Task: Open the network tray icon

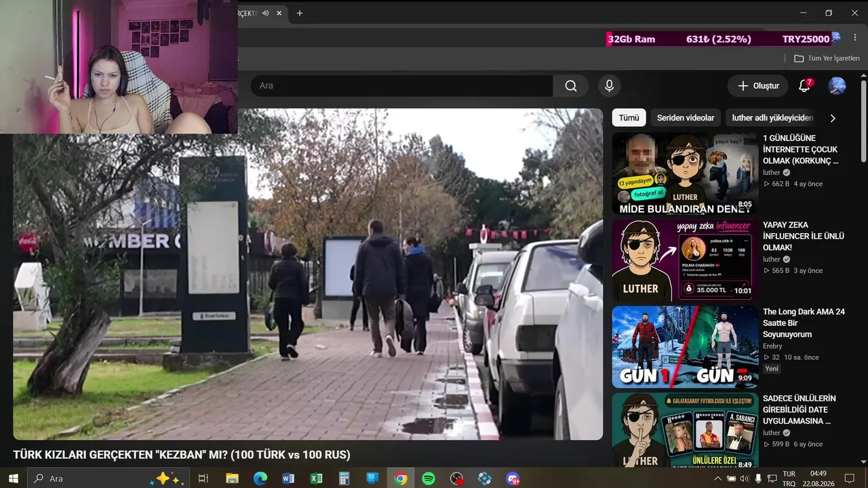Action: [x=772, y=479]
